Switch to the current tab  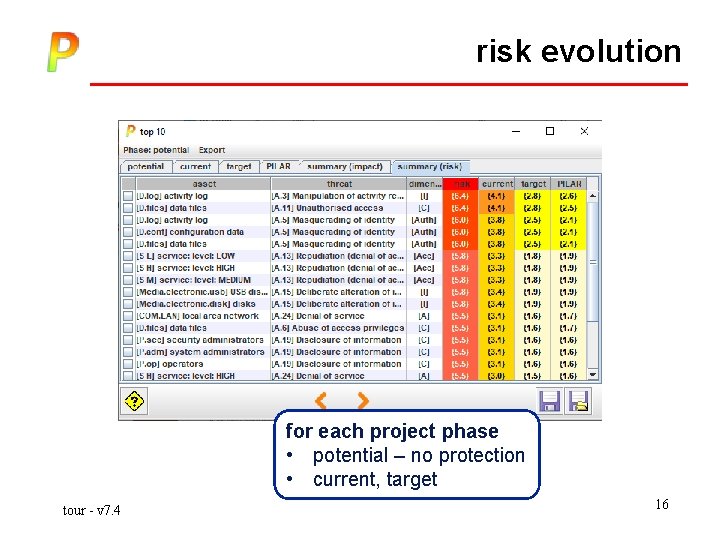[195, 167]
